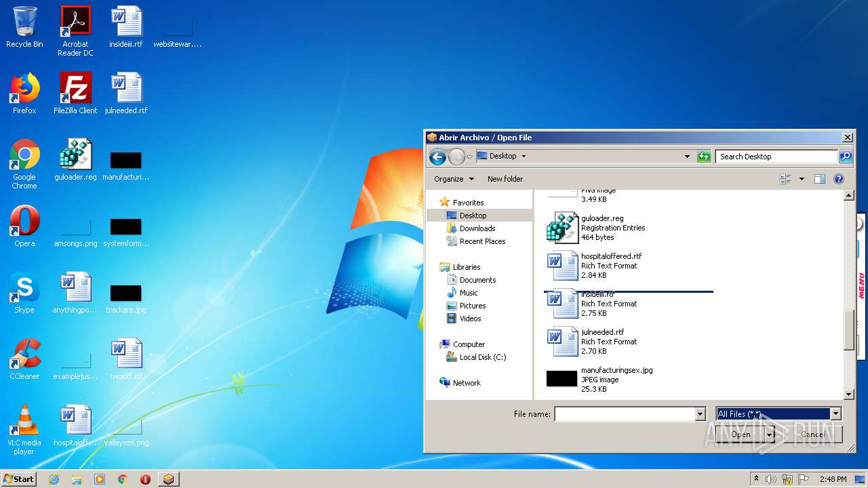The height and width of the screenshot is (488, 868).
Task: Open the Organize menu
Action: tap(454, 179)
